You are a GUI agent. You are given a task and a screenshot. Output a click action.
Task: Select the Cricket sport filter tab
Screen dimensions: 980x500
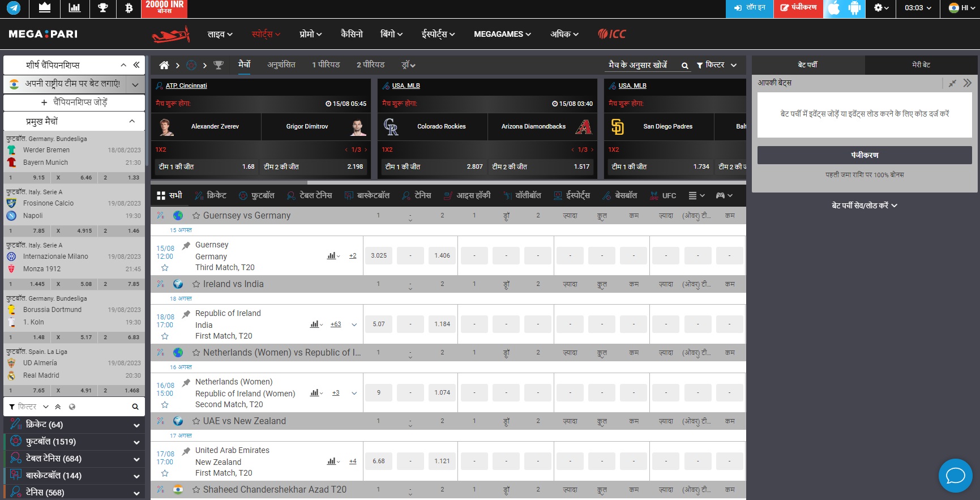(211, 195)
